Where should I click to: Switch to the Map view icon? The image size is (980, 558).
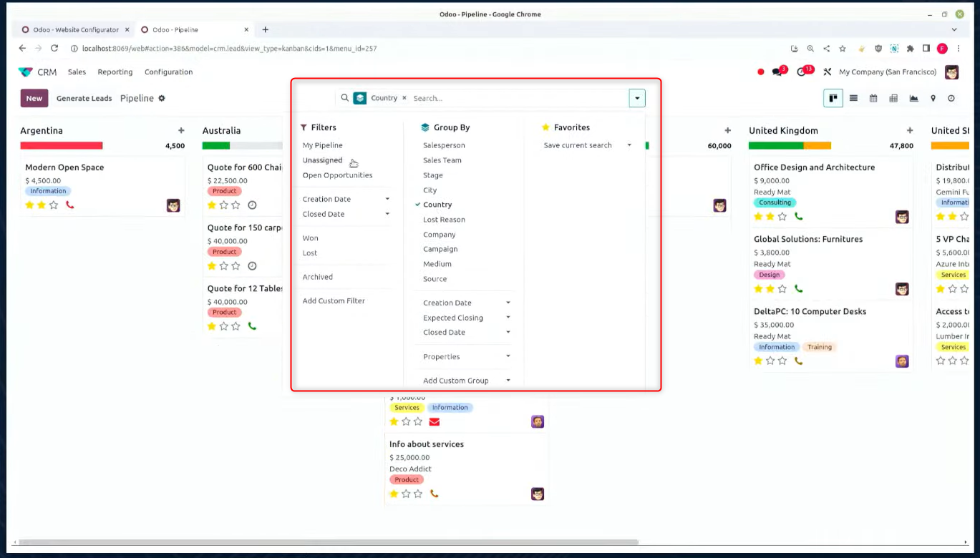click(x=933, y=98)
